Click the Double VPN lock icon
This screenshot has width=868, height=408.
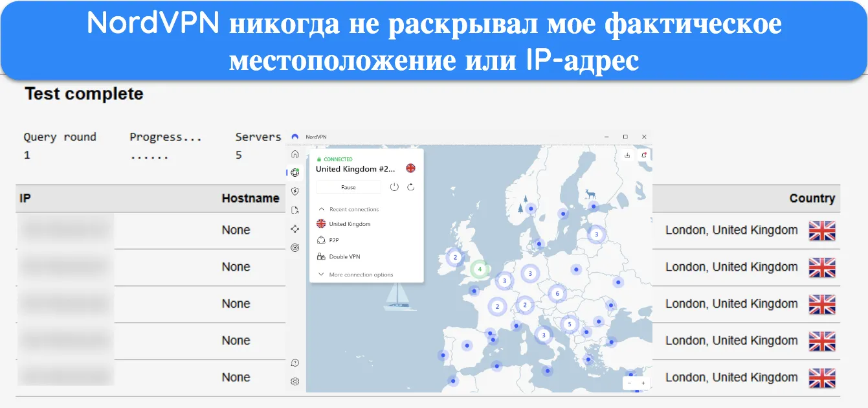click(x=321, y=256)
